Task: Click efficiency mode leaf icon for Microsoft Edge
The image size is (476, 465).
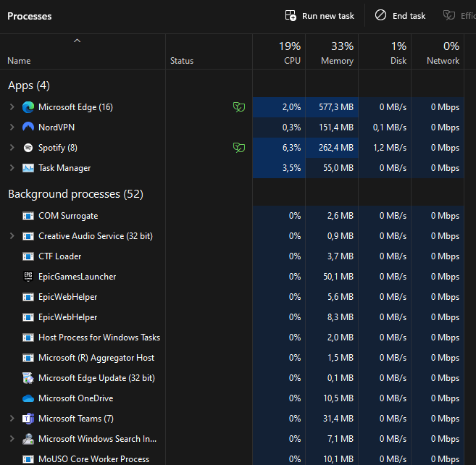Action: (x=239, y=107)
